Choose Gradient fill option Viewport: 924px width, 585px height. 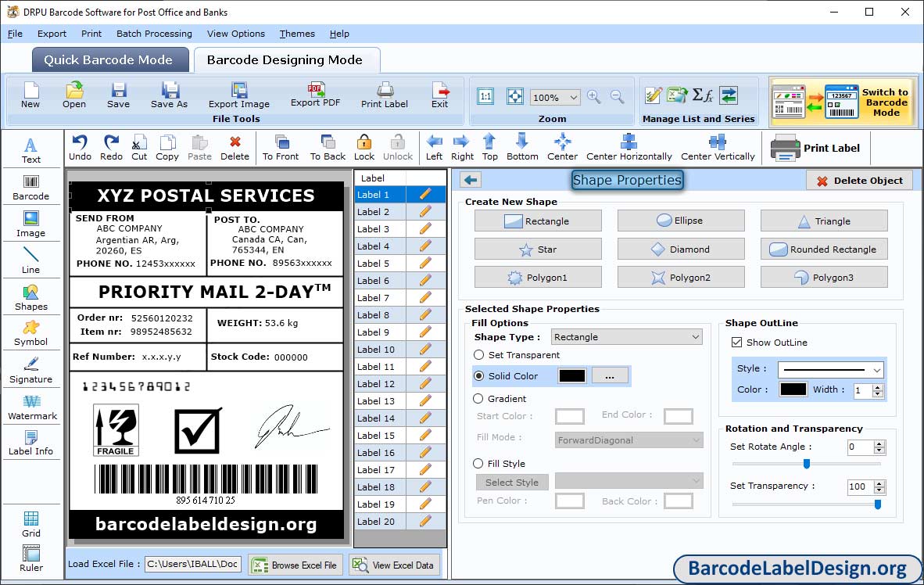478,399
